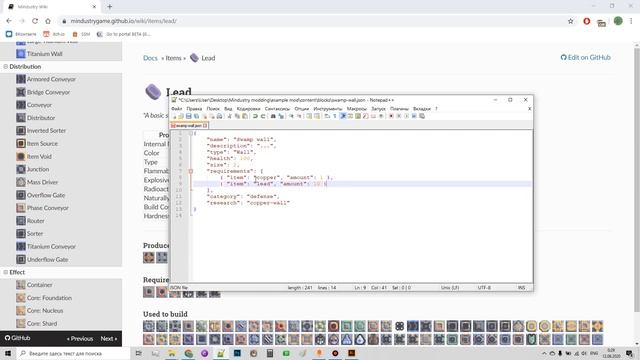Redo the edit via toolbar arrow
This screenshot has width=640, height=360.
[263, 116]
